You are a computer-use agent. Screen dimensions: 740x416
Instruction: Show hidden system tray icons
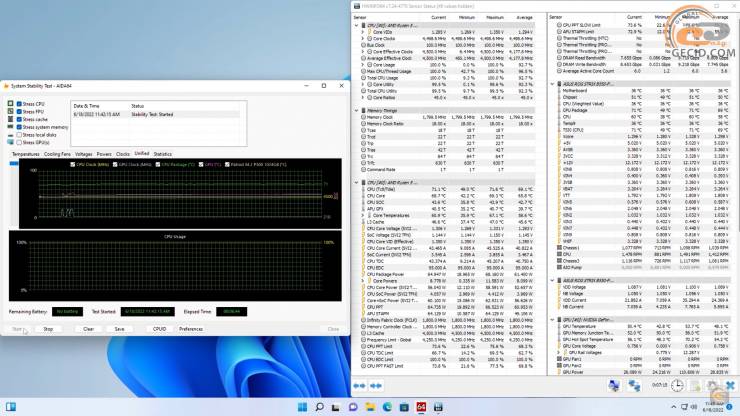tap(673, 407)
